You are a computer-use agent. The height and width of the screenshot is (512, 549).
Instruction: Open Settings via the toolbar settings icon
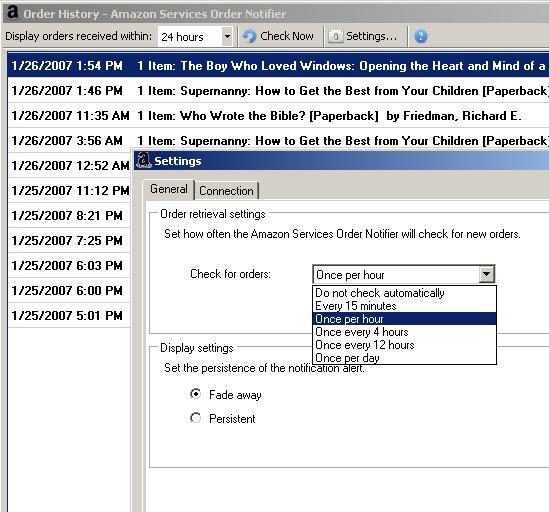335,36
